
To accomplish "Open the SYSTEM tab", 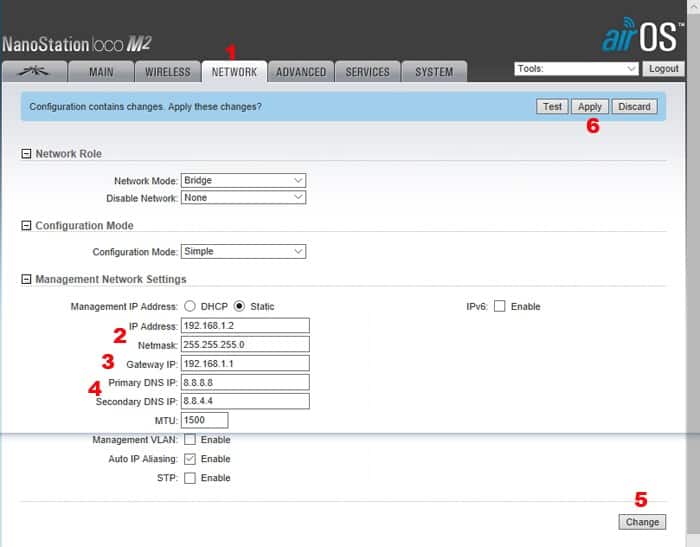I will tap(434, 71).
